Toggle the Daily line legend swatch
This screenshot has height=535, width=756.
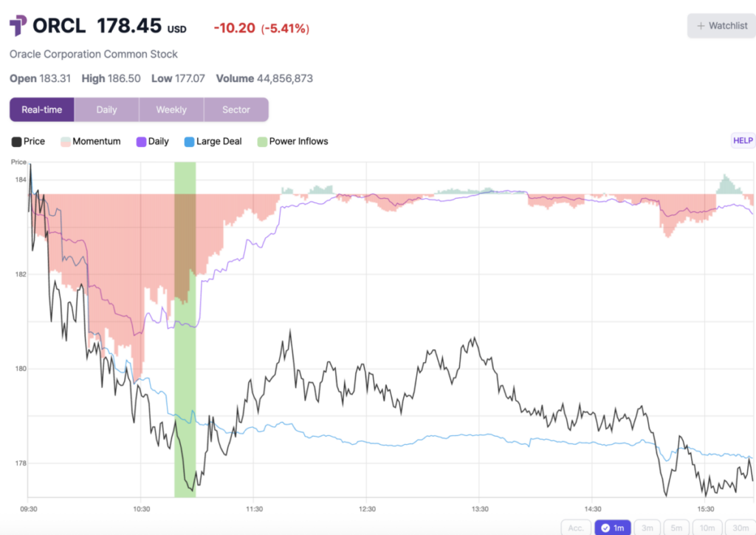point(140,141)
